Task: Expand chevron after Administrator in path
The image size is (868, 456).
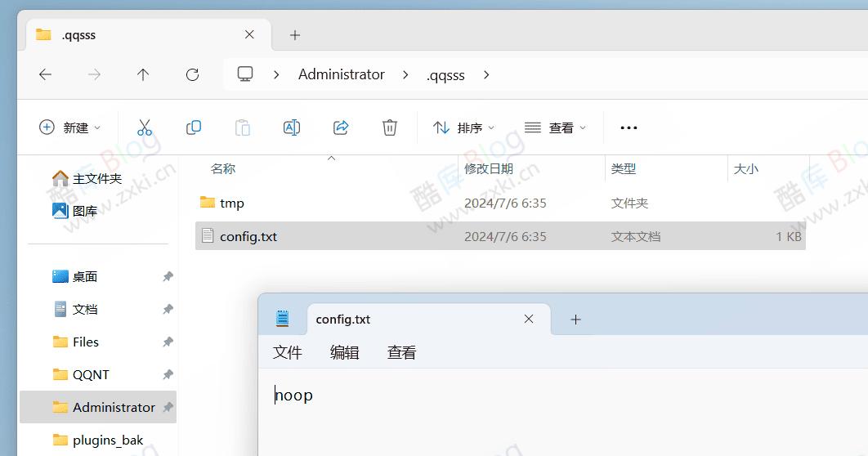Action: (x=405, y=74)
